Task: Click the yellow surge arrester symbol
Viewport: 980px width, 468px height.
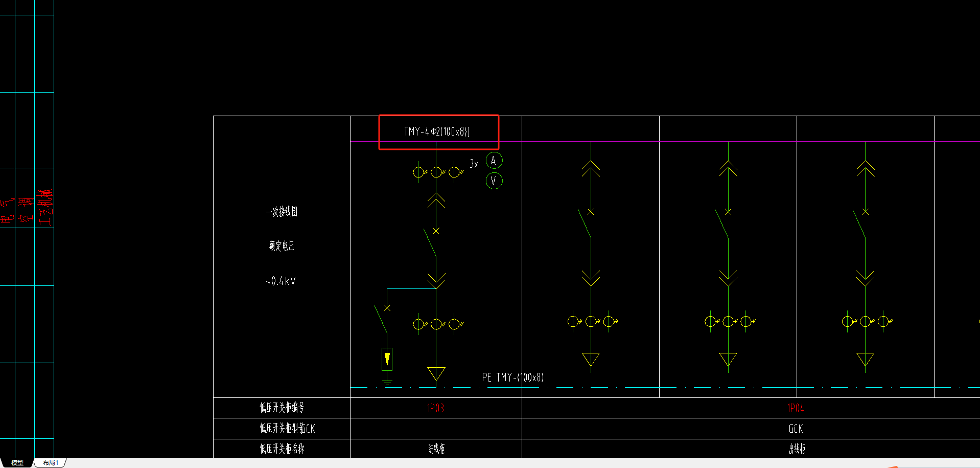Action: point(387,359)
